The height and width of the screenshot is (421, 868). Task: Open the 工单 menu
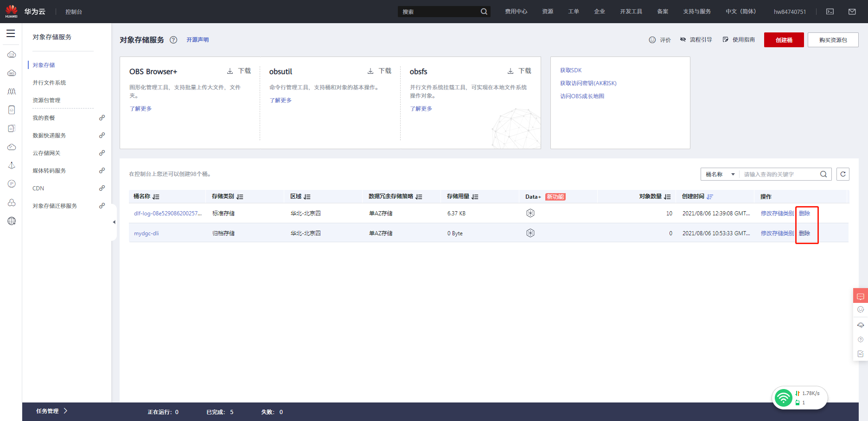pos(574,12)
